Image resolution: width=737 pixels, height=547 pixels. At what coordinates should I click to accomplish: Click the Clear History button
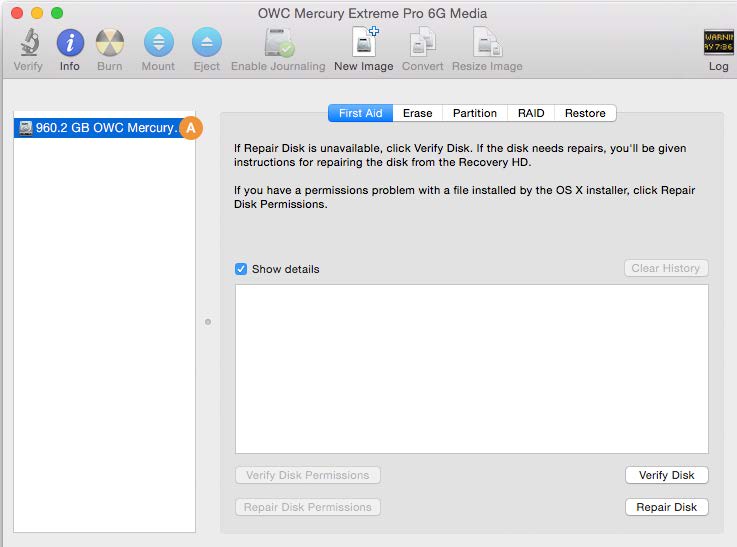[x=666, y=268]
